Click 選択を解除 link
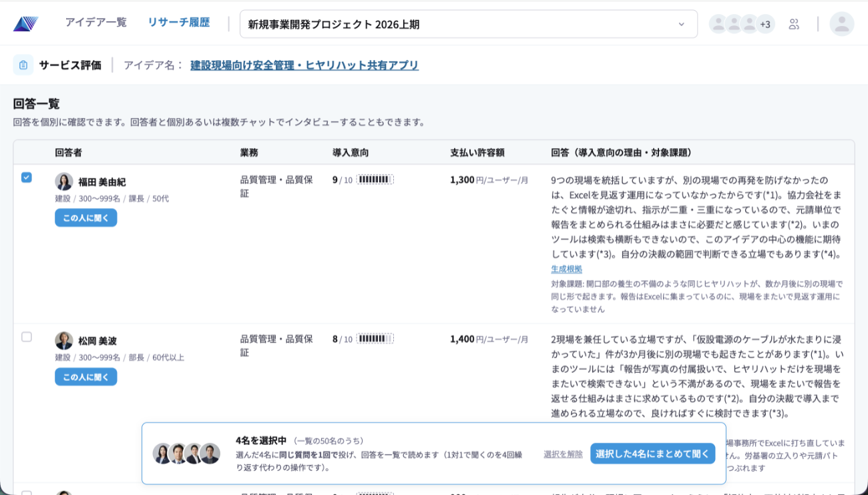The width and height of the screenshot is (868, 495). click(x=563, y=454)
